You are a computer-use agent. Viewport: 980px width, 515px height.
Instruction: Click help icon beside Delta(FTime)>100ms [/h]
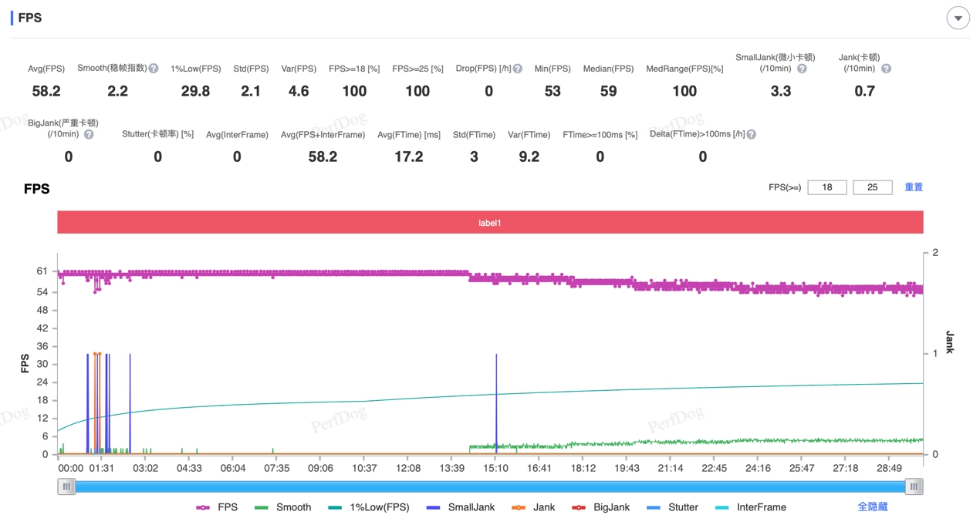pos(751,134)
